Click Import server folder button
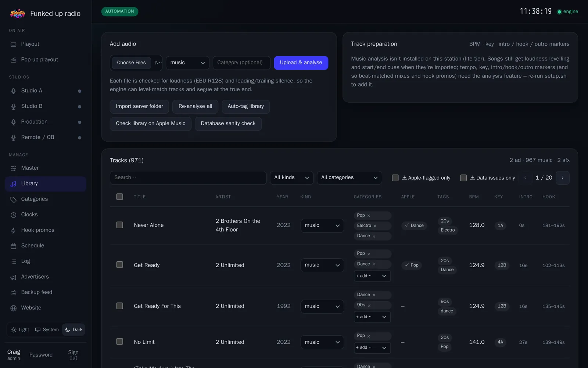 point(139,106)
